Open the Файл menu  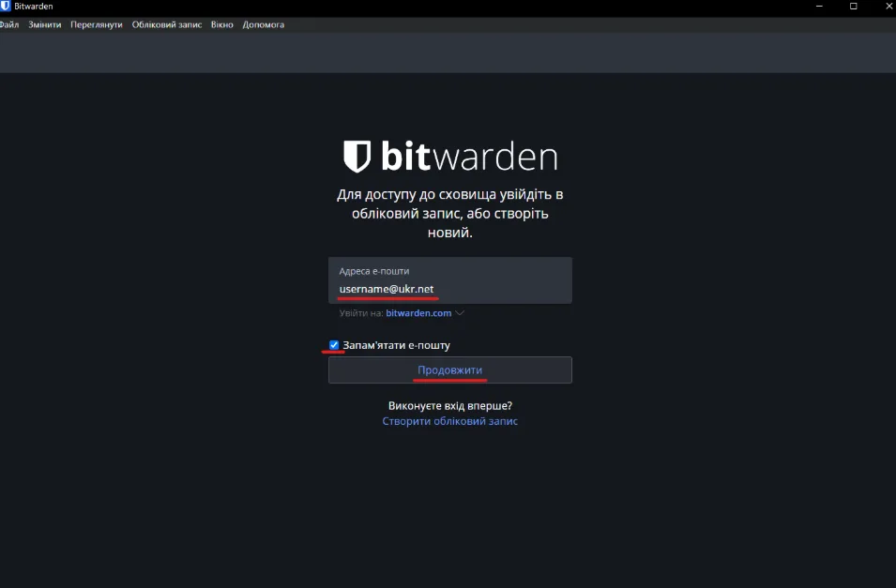[x=9, y=24]
